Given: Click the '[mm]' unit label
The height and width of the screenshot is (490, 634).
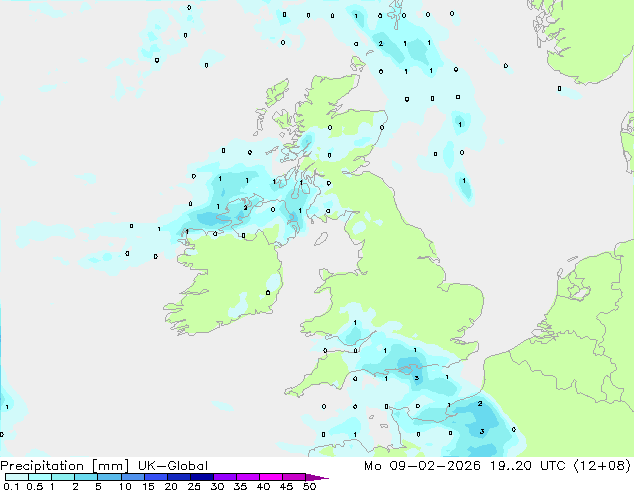Looking at the screenshot, I should pos(110,466).
